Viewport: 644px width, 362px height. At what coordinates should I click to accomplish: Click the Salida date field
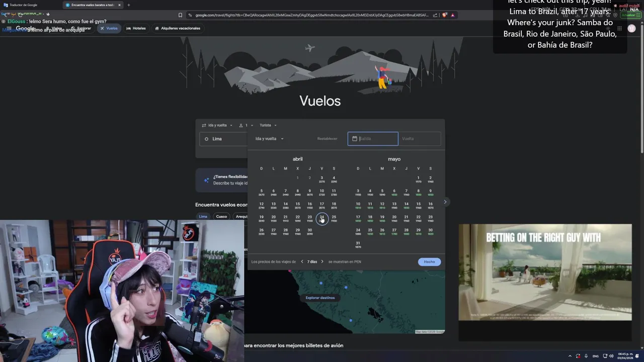pos(373,139)
